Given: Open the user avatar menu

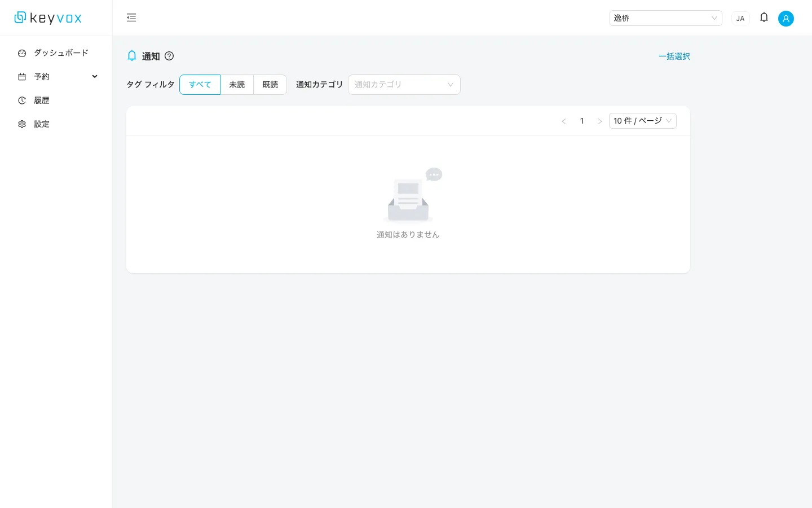Looking at the screenshot, I should pos(786,18).
